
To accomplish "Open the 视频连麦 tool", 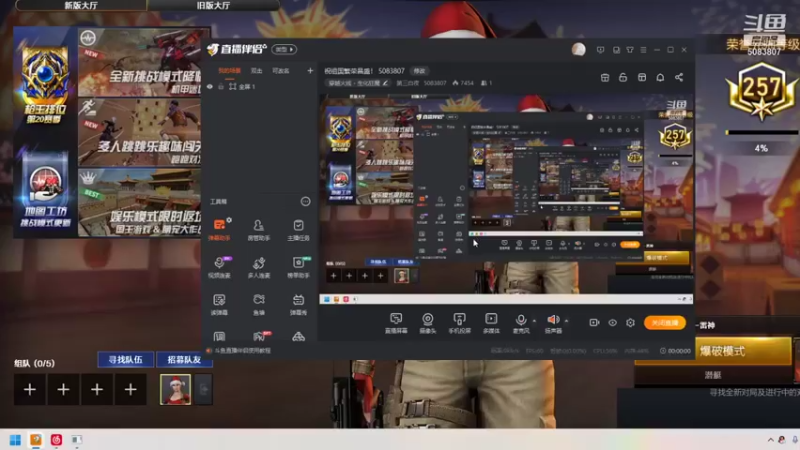I will [219, 267].
